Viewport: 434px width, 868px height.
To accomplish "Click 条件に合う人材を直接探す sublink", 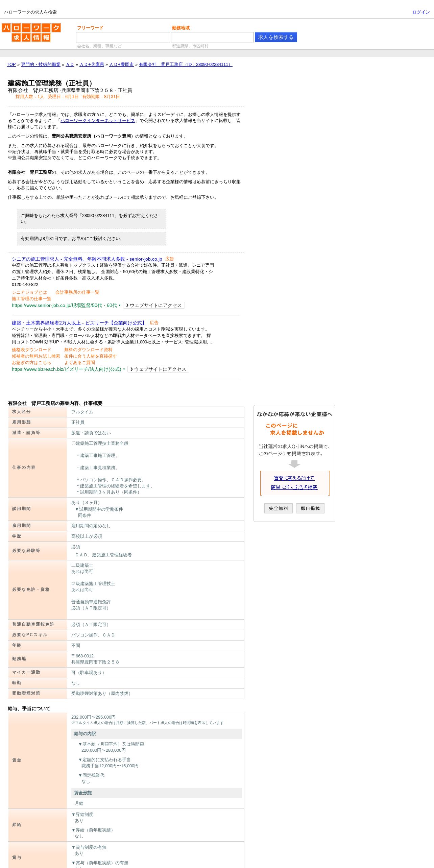I will pos(91,356).
